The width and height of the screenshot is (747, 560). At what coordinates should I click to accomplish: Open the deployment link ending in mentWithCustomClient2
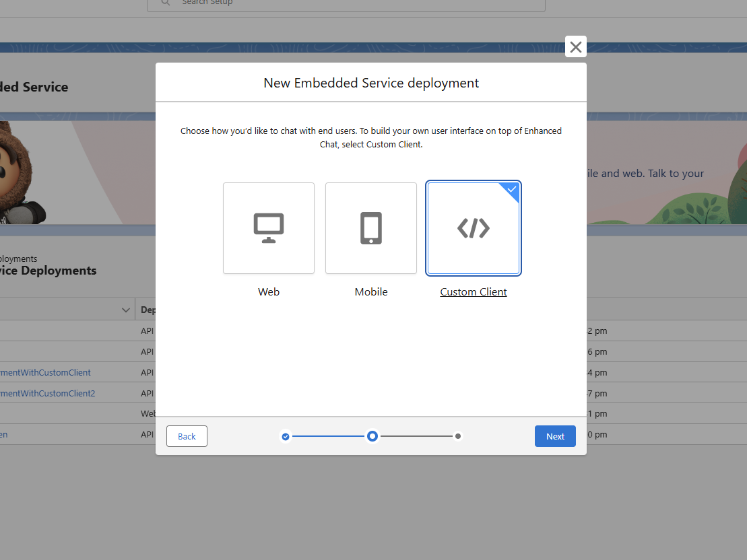coord(48,393)
